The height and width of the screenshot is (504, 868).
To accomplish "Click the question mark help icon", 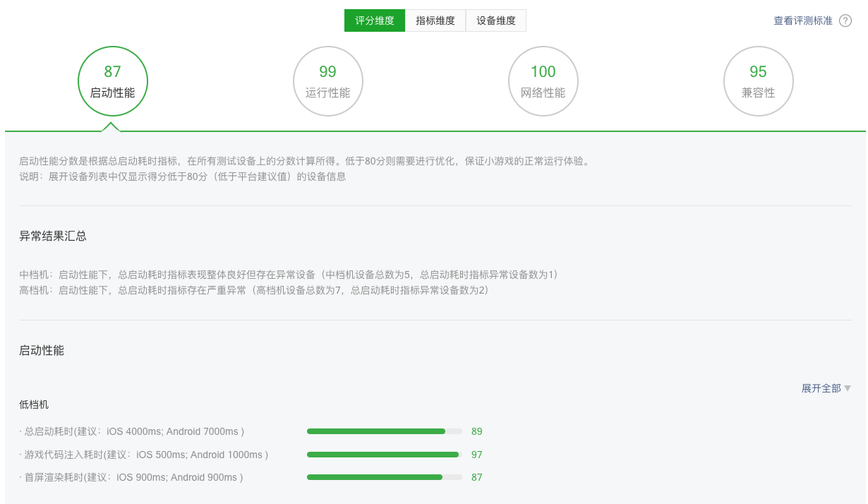I will point(845,20).
